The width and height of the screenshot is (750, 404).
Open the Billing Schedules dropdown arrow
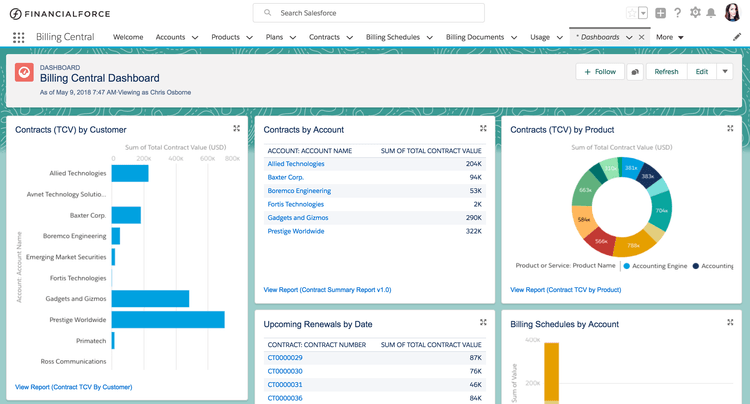[430, 37]
